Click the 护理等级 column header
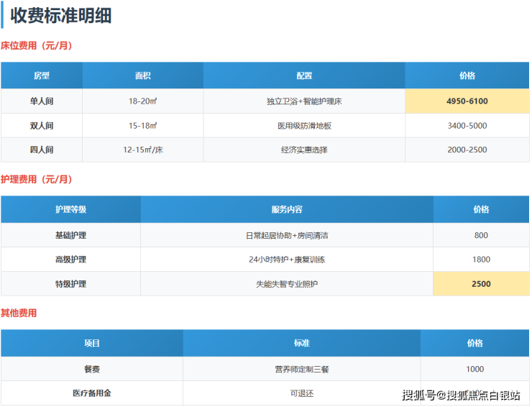 tap(70, 209)
